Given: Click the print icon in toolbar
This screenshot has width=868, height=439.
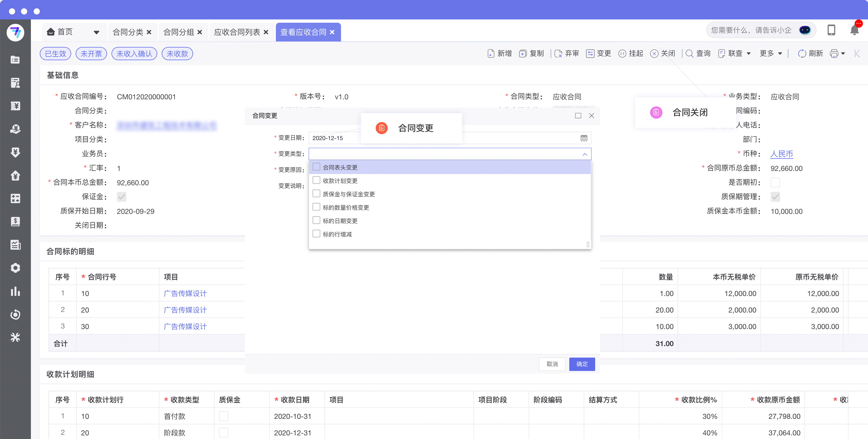Looking at the screenshot, I should [834, 54].
